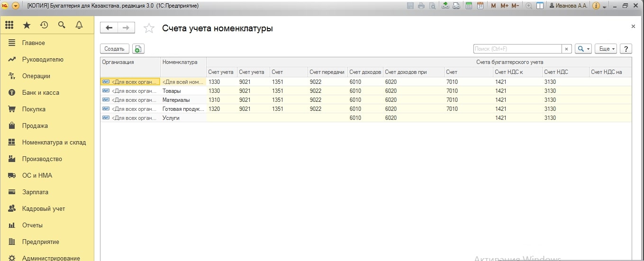Expand the info dropdown arrow in title bar
This screenshot has height=261, width=644.
tap(605, 7)
